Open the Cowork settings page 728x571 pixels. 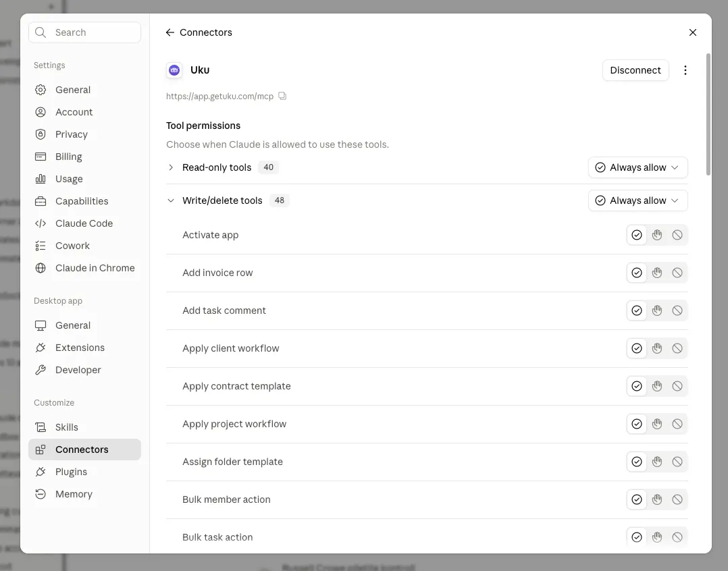(84, 246)
